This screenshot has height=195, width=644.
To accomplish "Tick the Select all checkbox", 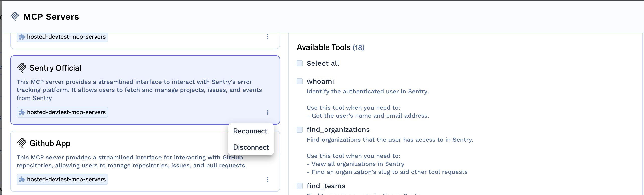I will pyautogui.click(x=300, y=63).
